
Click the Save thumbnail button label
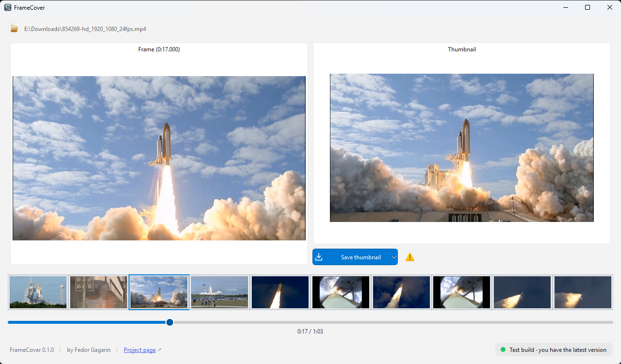click(361, 257)
